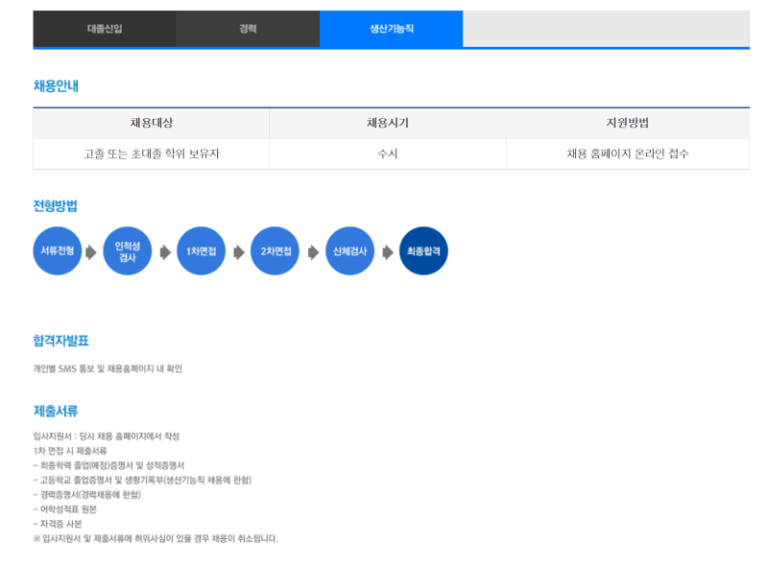Click the 합격자발표 section heading
Screen dimensions: 768x567
pos(61,341)
